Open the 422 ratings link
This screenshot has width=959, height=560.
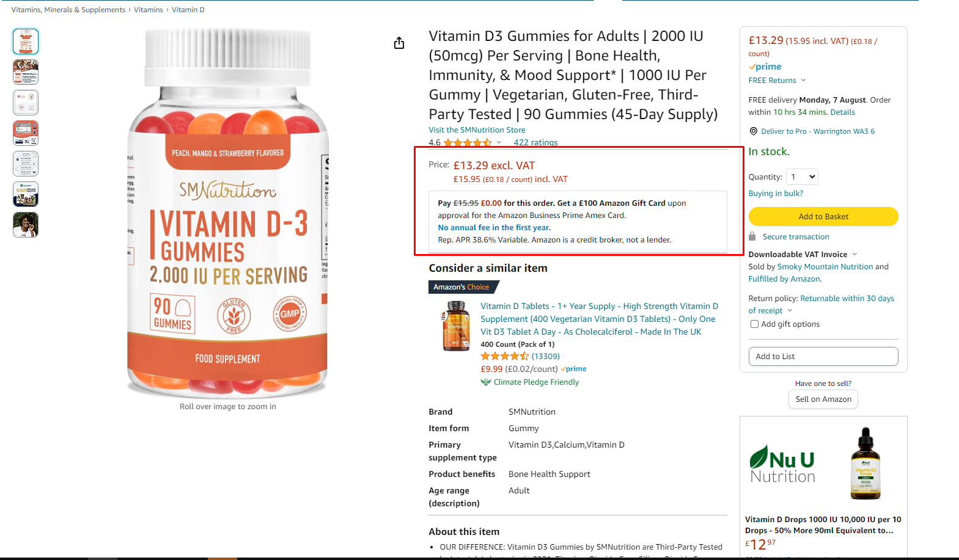tap(535, 142)
